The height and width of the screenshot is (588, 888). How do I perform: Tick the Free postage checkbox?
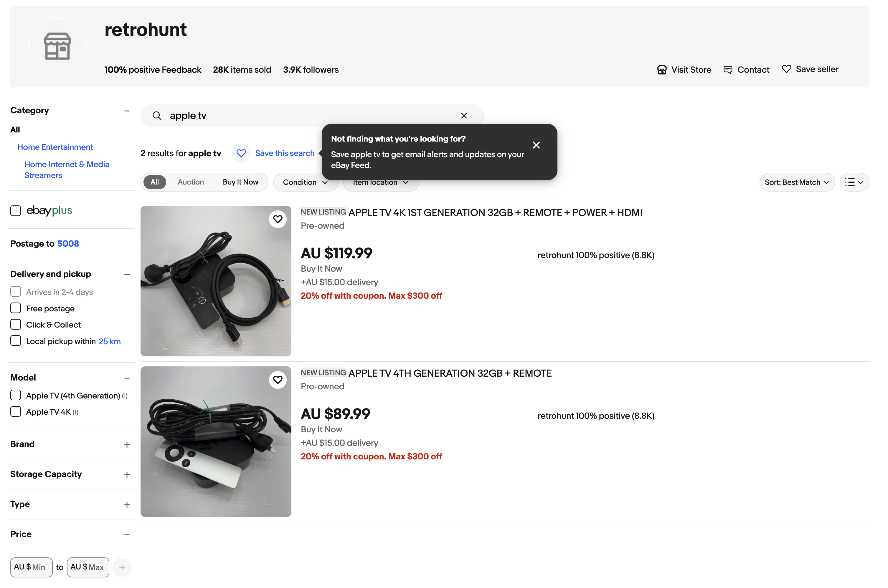(15, 308)
